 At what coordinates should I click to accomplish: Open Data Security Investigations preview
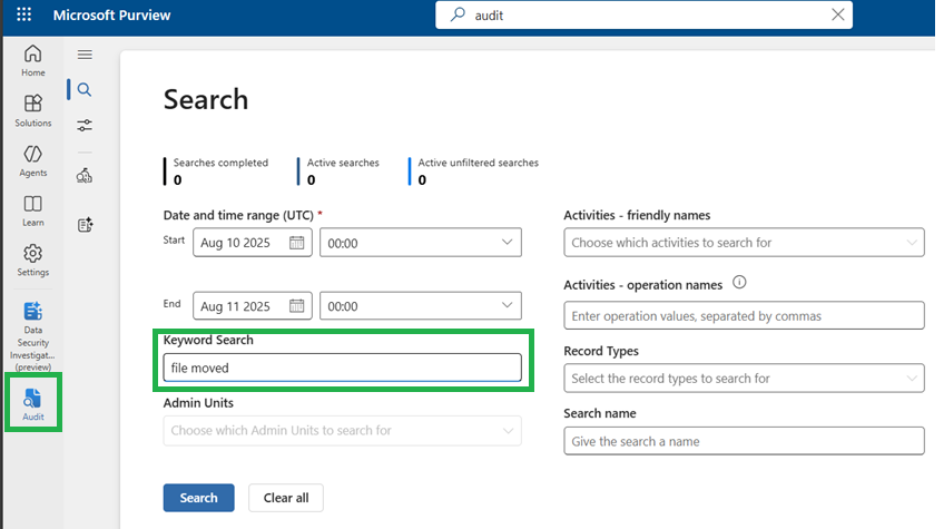[x=33, y=336]
